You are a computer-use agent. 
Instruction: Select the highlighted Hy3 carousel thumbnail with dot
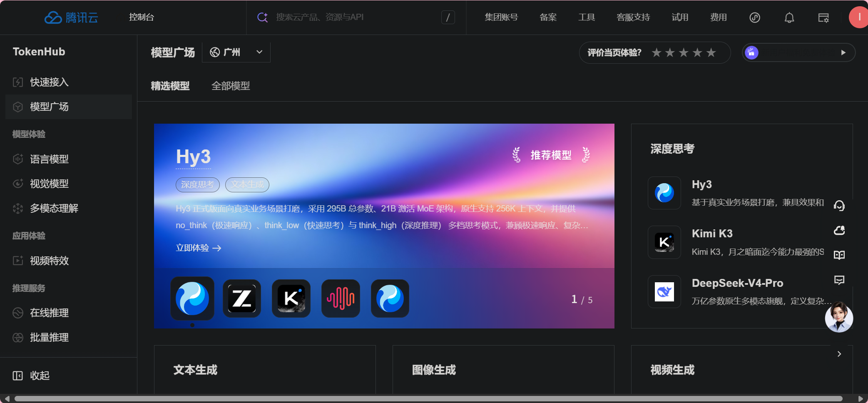pyautogui.click(x=192, y=299)
